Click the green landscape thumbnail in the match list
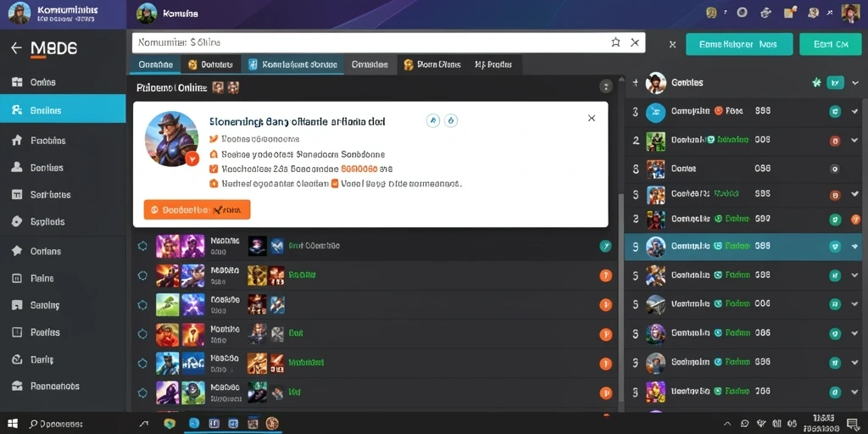Viewport: 868px width, 434px height. coord(168,304)
